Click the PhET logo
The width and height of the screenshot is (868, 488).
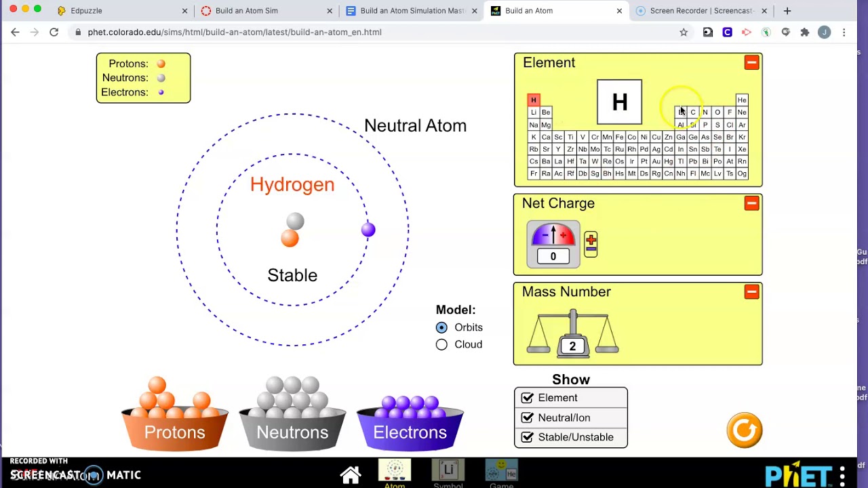coord(799,475)
